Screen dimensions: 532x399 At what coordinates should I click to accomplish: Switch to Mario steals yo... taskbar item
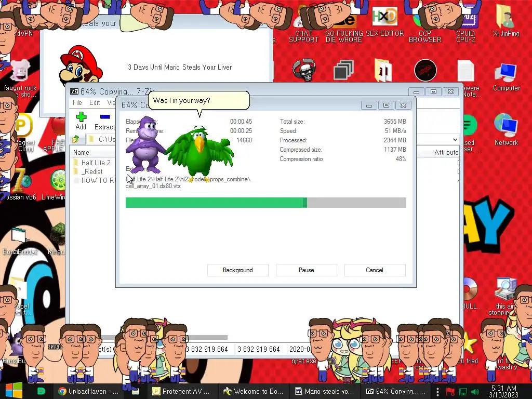tap(324, 391)
